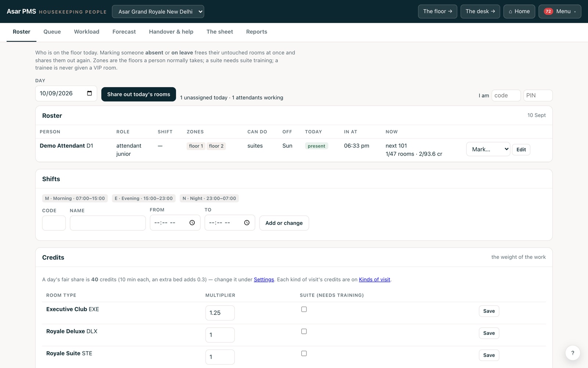Focus the Royale Suite multiplier field
This screenshot has width=588, height=368.
click(x=220, y=357)
